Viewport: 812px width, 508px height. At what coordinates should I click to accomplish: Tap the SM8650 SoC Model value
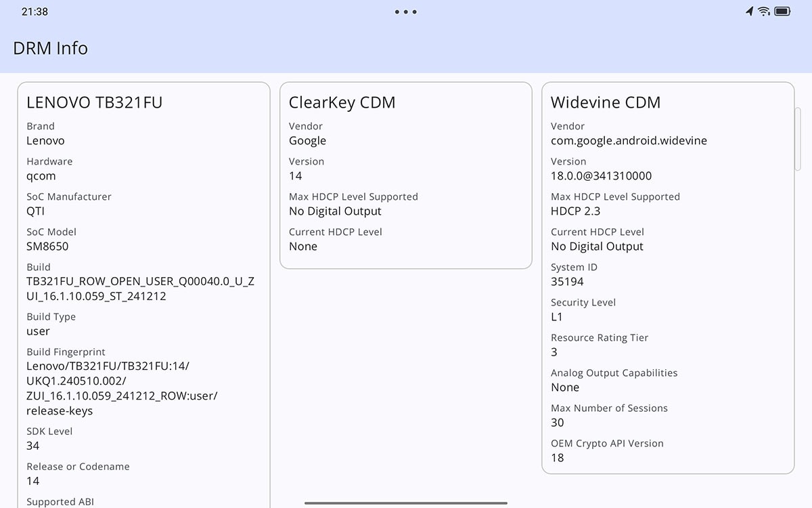47,247
